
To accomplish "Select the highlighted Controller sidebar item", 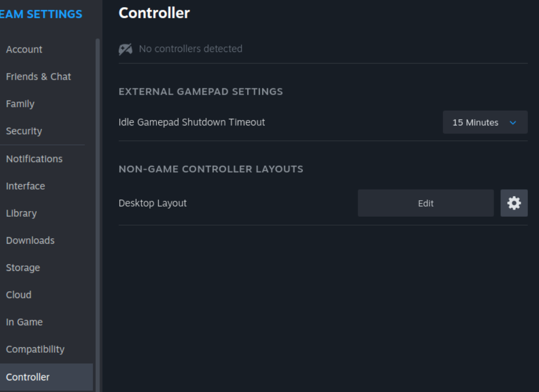I will pyautogui.click(x=46, y=377).
